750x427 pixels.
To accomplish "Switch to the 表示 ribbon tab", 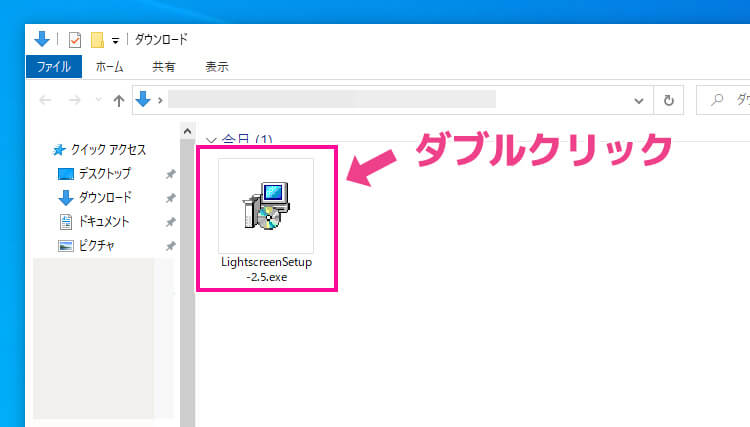I will coord(216,67).
